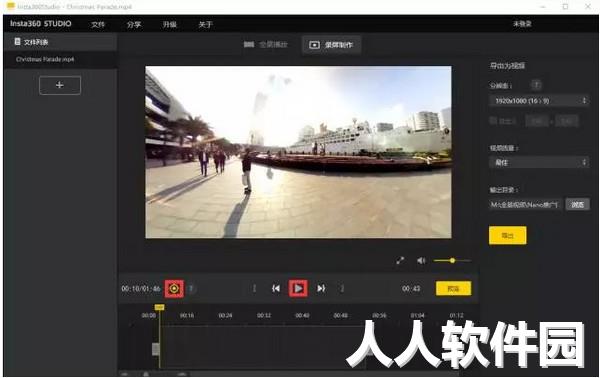The image size is (600, 378).
Task: Click the custom height input field
Action: [567, 121]
